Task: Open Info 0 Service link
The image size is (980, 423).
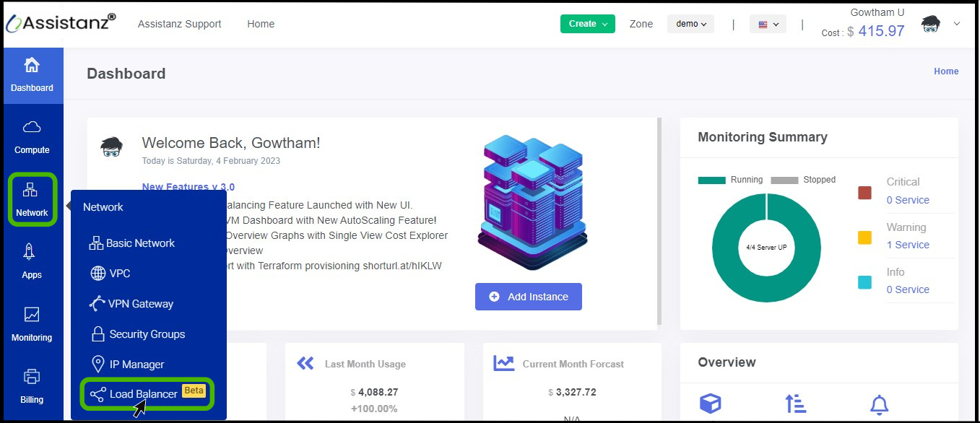Action: [x=908, y=289]
